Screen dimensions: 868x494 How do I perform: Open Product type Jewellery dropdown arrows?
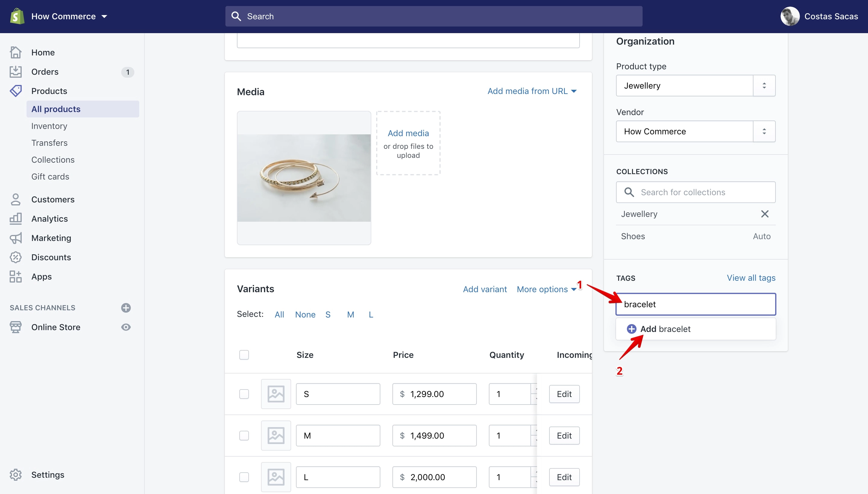coord(764,86)
